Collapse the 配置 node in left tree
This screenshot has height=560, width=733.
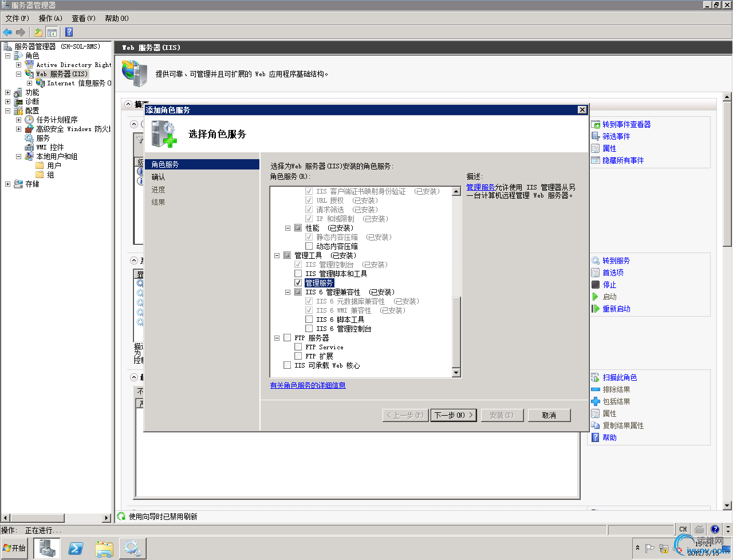point(8,111)
